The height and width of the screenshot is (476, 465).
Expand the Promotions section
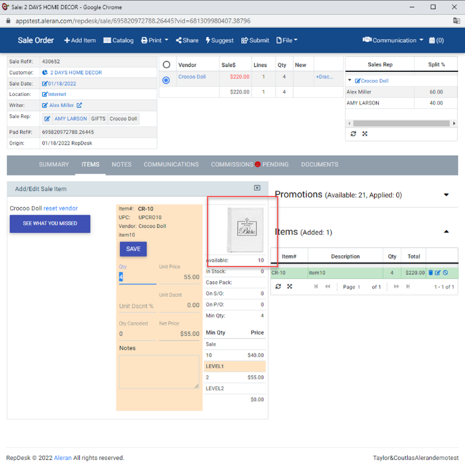[446, 195]
